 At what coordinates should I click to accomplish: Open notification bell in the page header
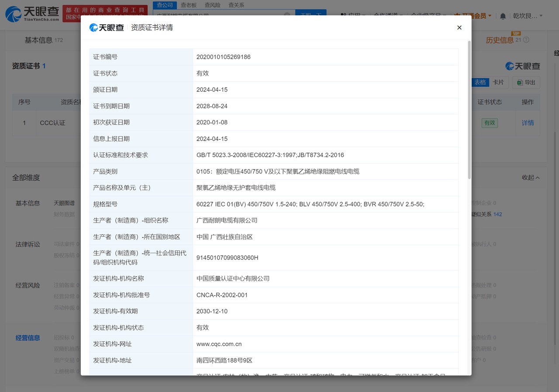503,16
